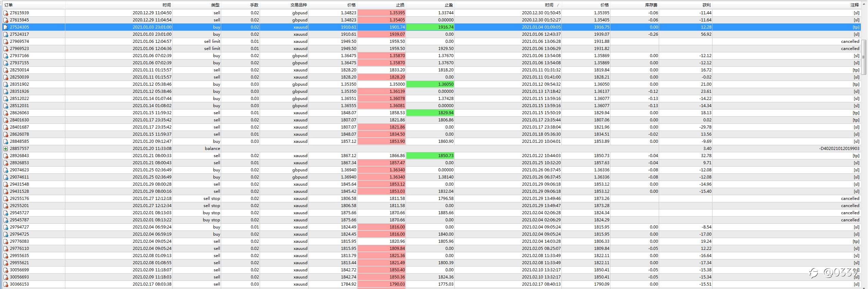This screenshot has width=868, height=289.
Task: Select 'sell stop' type of order 29255201
Action: pos(212,206)
